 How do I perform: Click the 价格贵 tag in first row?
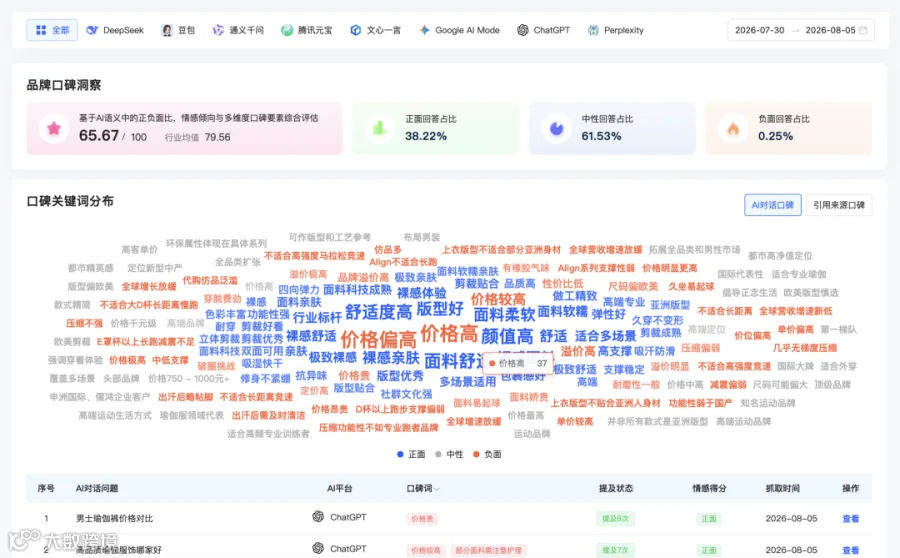point(422,518)
